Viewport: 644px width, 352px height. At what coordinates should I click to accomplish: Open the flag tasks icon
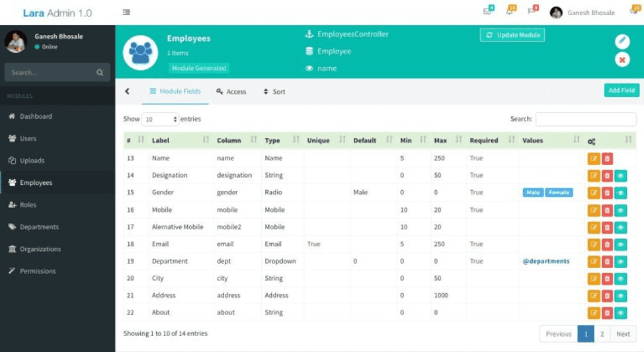532,11
